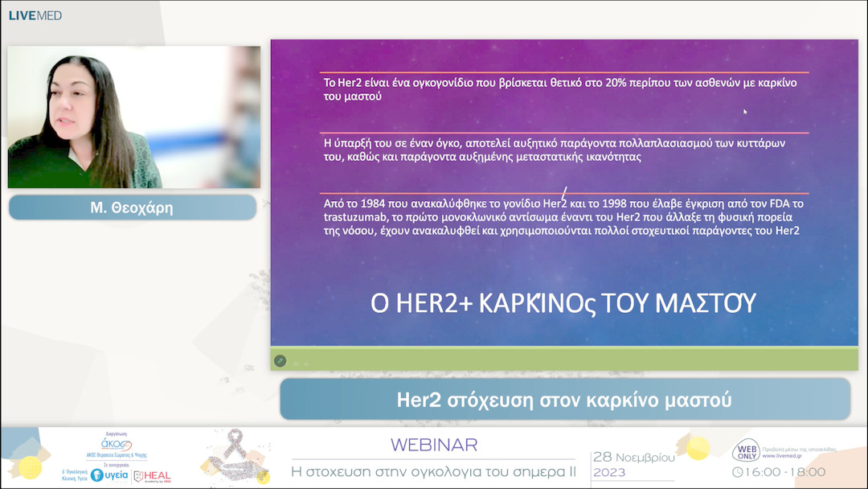Click the LIVEMED logo

[x=35, y=14]
